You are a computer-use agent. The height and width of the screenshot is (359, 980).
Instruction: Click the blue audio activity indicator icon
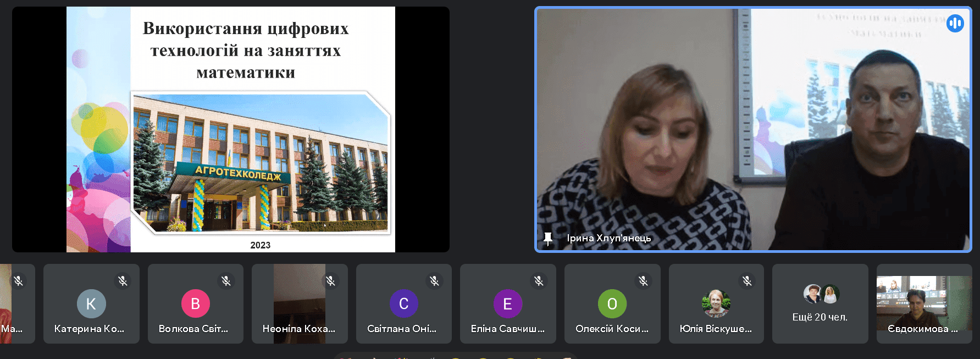pyautogui.click(x=955, y=23)
